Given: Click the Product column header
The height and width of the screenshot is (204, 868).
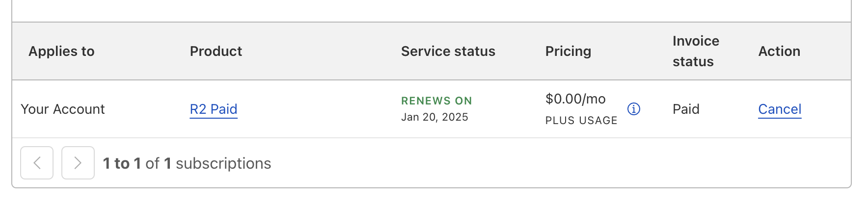Looking at the screenshot, I should [x=216, y=51].
